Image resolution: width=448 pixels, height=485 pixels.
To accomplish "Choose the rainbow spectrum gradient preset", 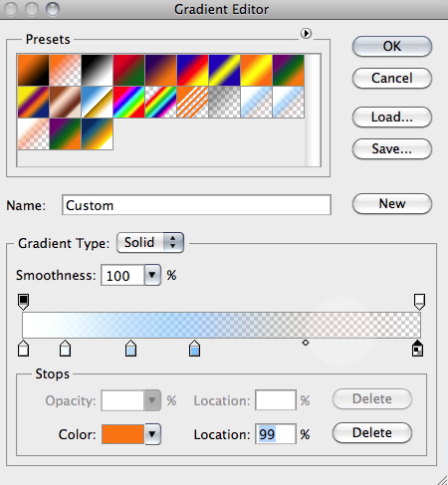I will coord(129,103).
